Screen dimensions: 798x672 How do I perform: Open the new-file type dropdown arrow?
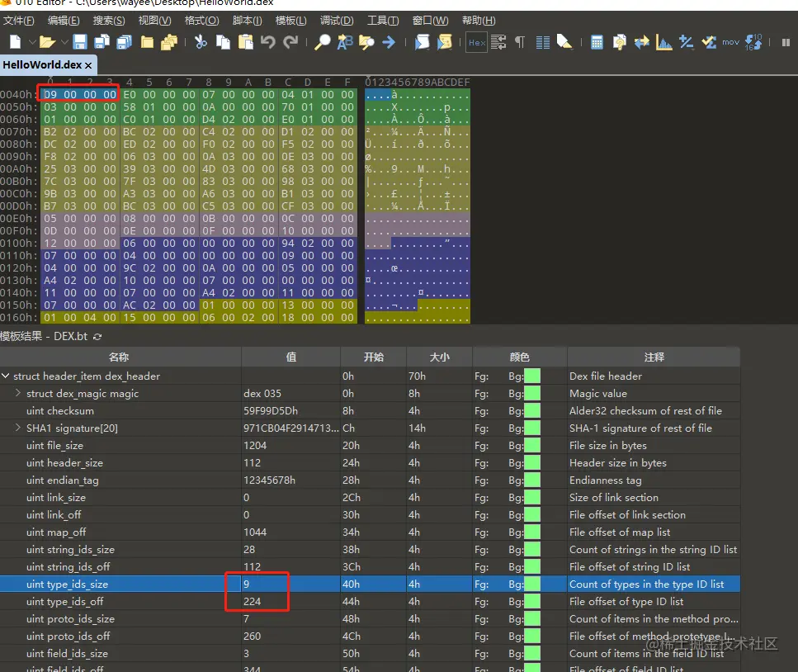32,42
